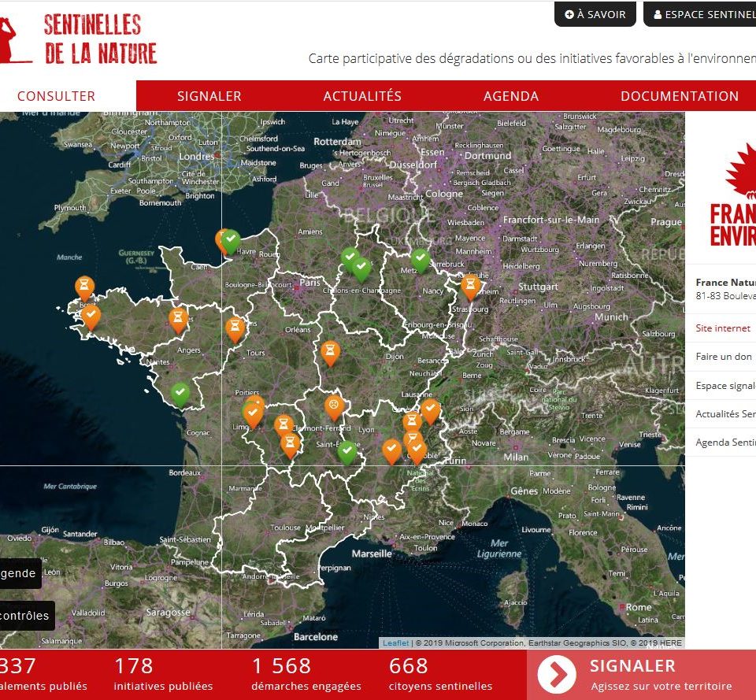The width and height of the screenshot is (756, 700).
Task: Select the green check marker at Saint-Étienne
Action: click(346, 453)
